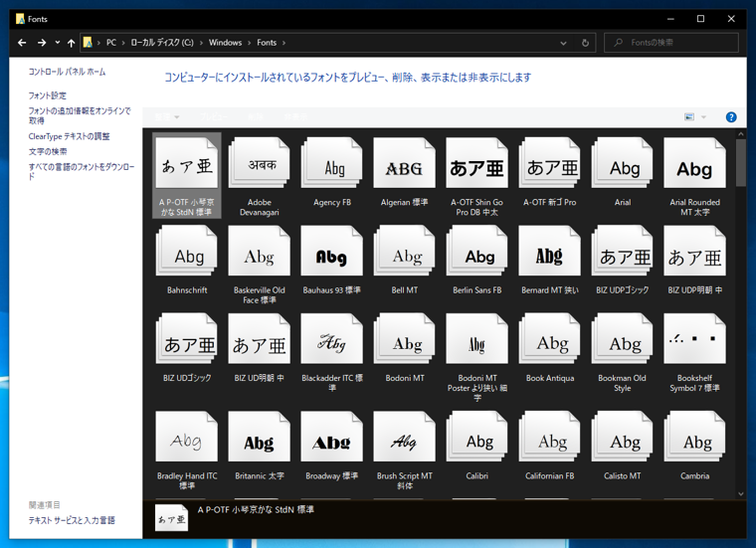Select the Bodoni MT Poster font icon
This screenshot has width=756, height=548.
[x=476, y=338]
